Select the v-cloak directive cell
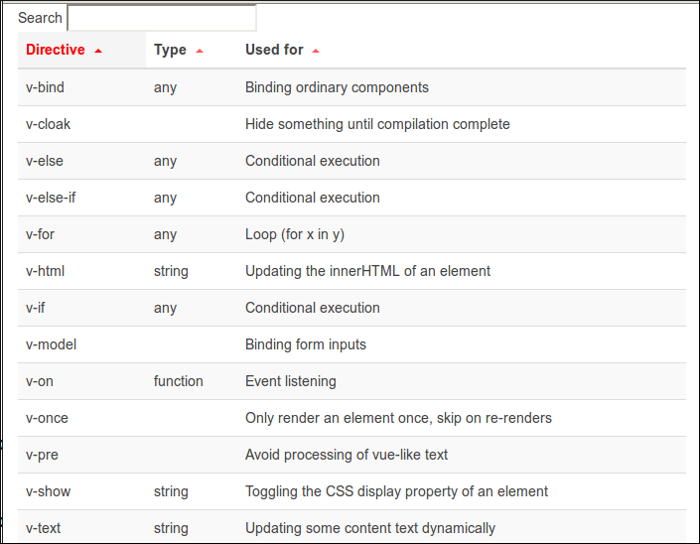Image resolution: width=700 pixels, height=544 pixels. point(48,125)
